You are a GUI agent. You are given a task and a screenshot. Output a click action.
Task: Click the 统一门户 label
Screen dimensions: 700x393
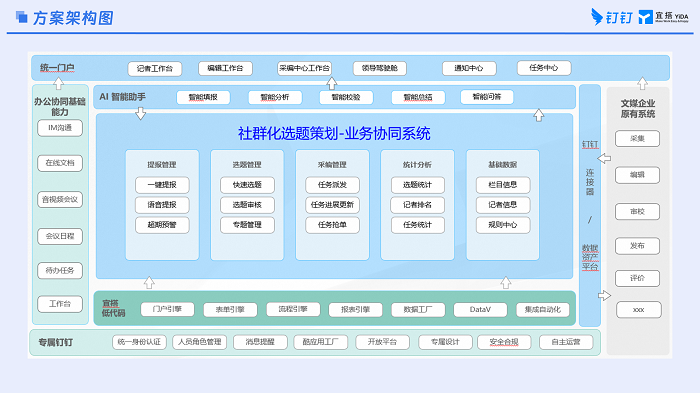coord(57,67)
